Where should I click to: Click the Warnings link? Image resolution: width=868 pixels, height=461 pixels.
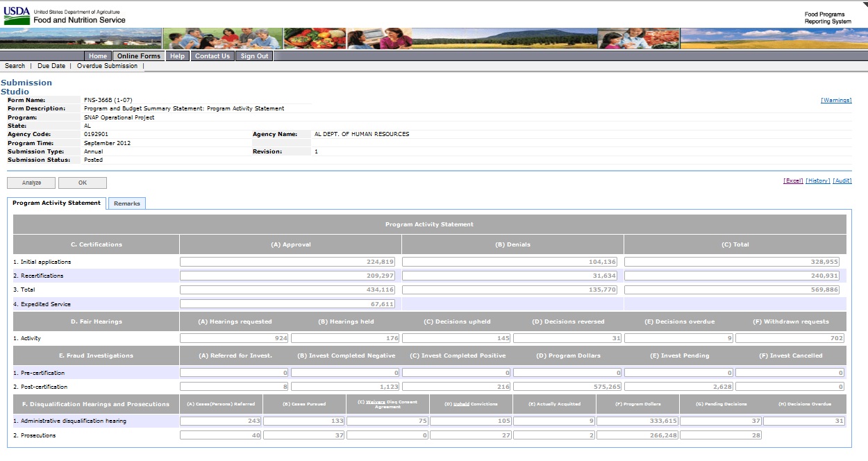[x=835, y=100]
